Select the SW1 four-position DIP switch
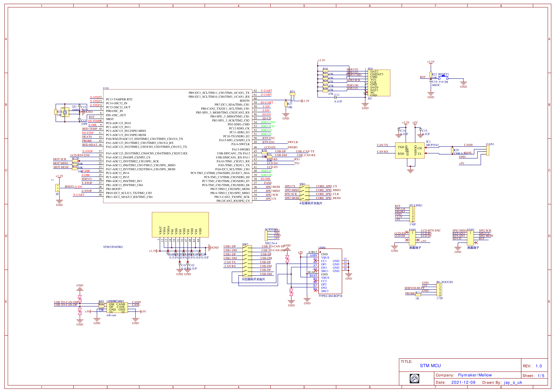The width and height of the screenshot is (555, 392). coord(304,193)
